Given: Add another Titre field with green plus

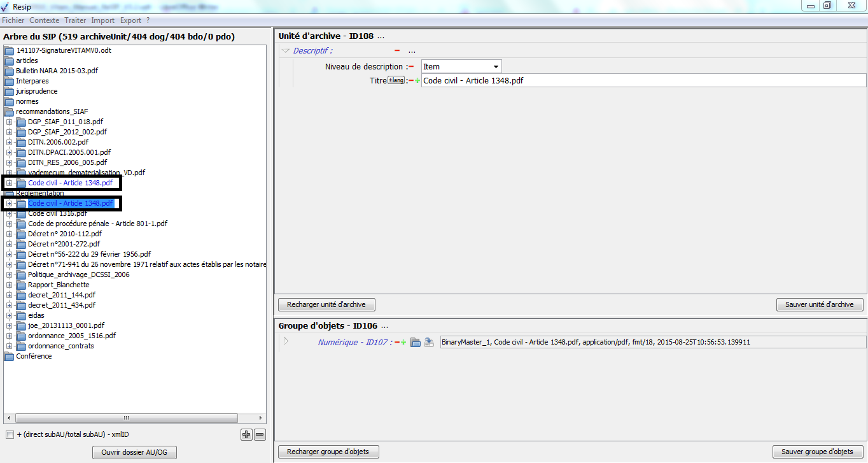Looking at the screenshot, I should [x=417, y=81].
